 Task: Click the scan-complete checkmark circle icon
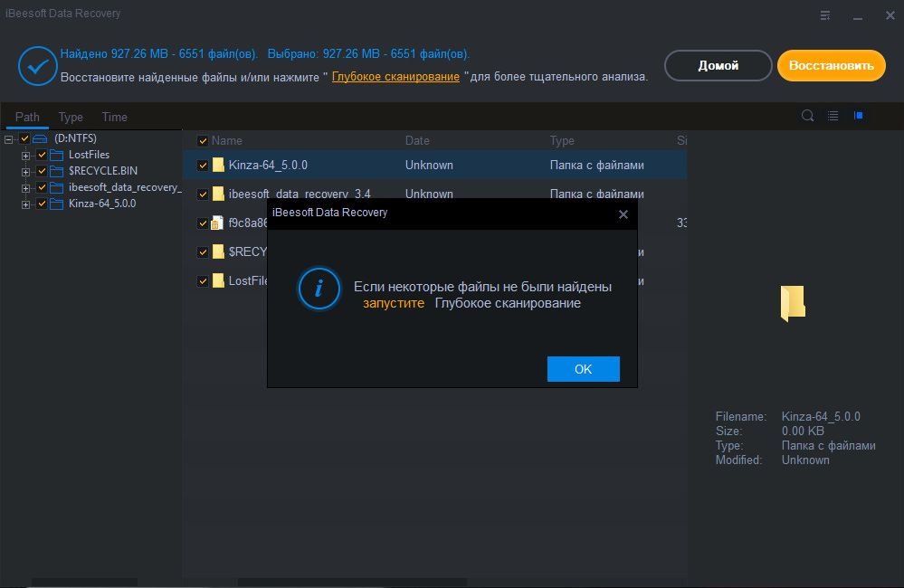pyautogui.click(x=37, y=66)
